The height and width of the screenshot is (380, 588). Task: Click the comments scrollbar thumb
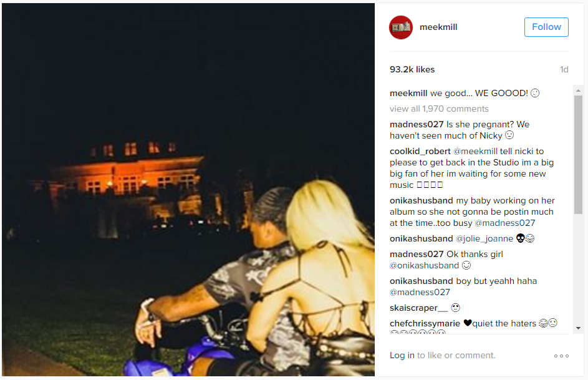click(578, 155)
